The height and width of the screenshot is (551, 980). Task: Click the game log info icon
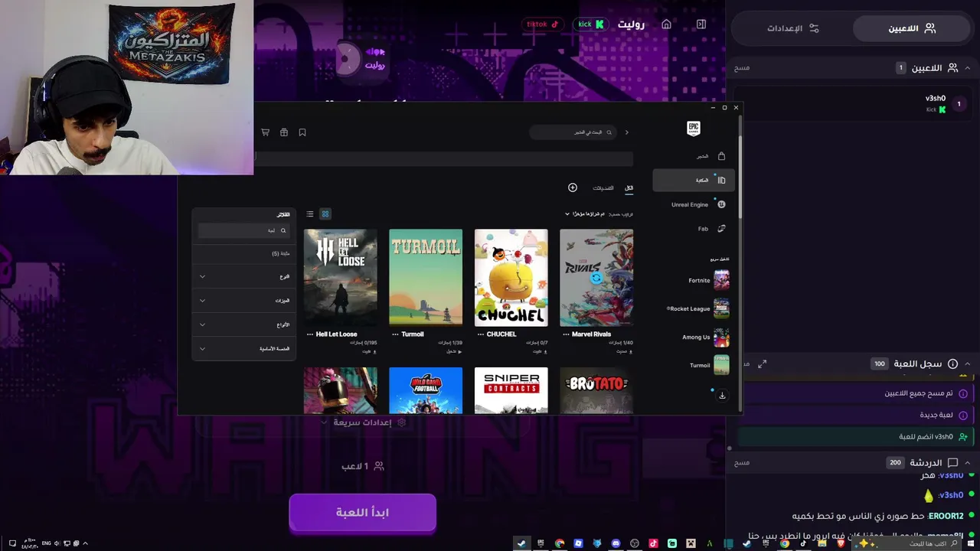952,364
